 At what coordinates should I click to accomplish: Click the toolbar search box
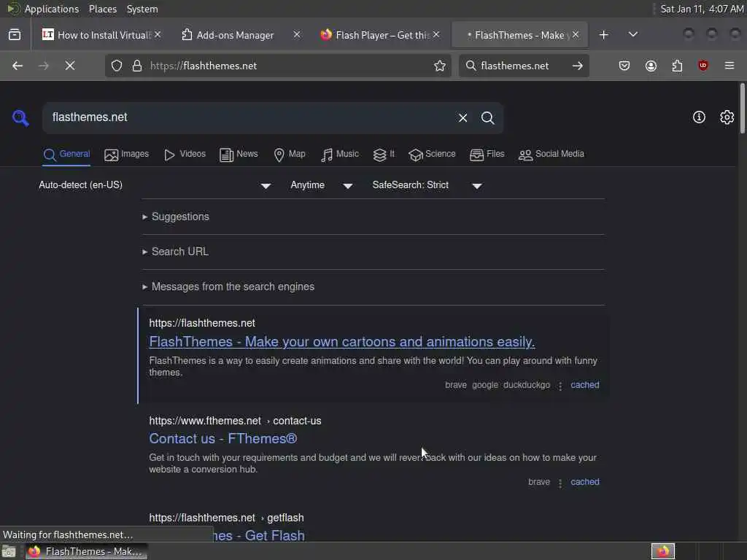click(x=523, y=66)
